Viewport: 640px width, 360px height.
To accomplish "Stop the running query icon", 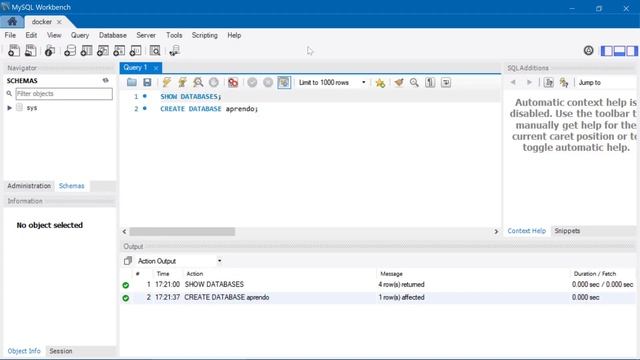I will click(213, 82).
